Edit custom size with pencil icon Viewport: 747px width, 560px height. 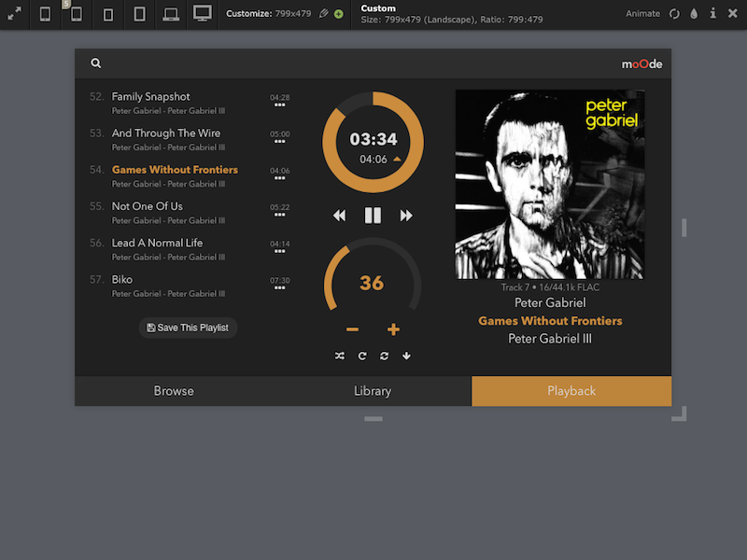tap(324, 13)
